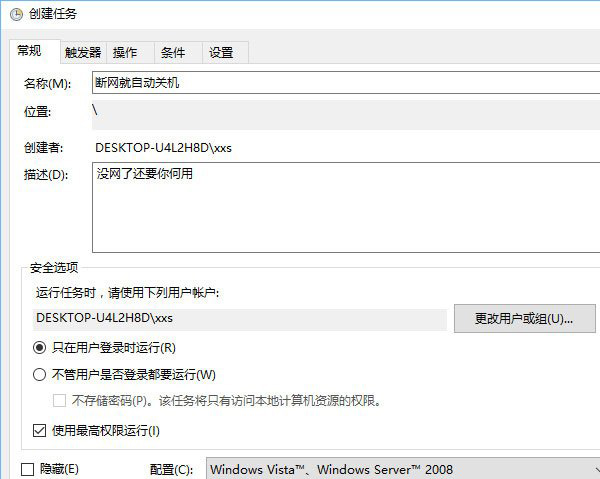This screenshot has height=479, width=600.
Task: Go to the 条件 tab
Action: (x=173, y=53)
